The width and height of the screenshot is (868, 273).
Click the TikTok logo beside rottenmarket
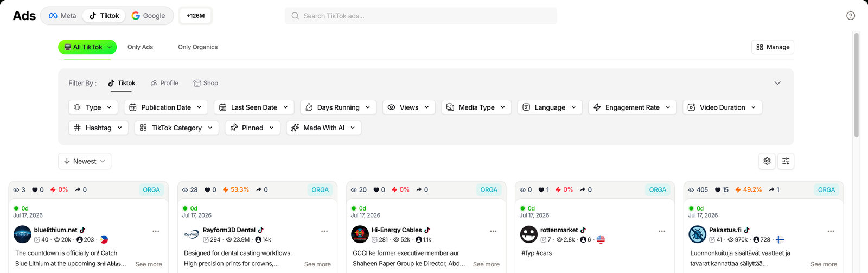pos(583,230)
